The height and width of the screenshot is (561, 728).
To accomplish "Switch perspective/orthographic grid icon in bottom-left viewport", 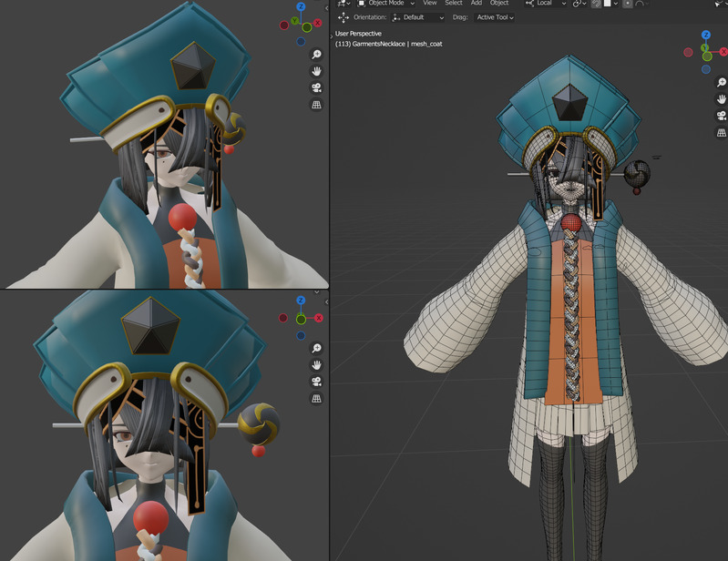I will point(316,399).
